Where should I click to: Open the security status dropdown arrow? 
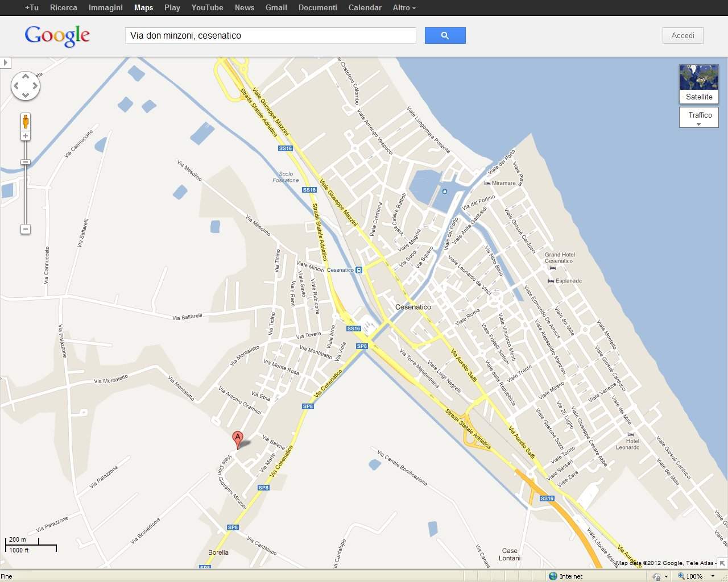(x=667, y=576)
